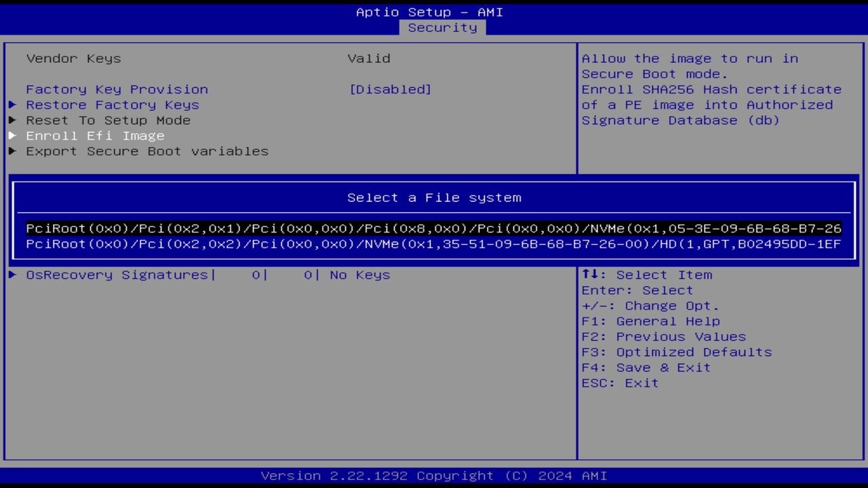The width and height of the screenshot is (868, 488).
Task: Open the Security tab
Action: (442, 28)
